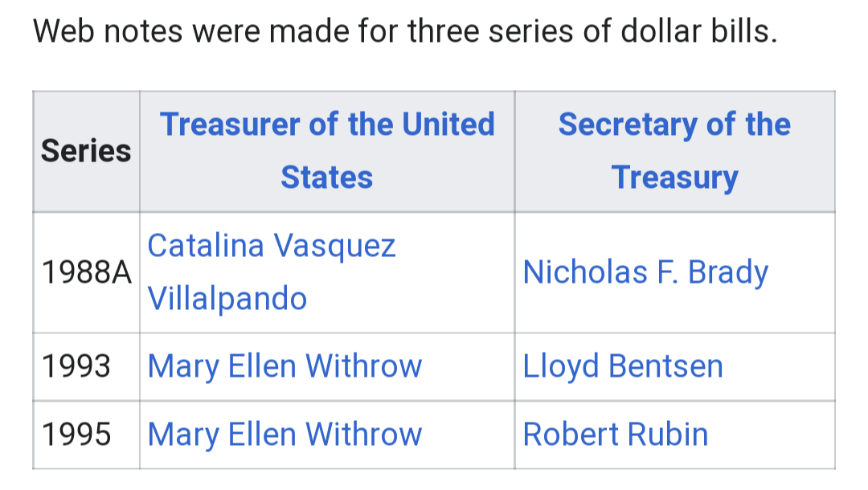Click the 'Villalpando' surname text
The image size is (868, 490).
227,299
